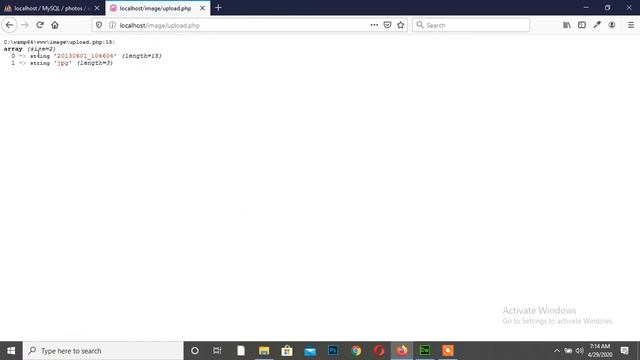The width and height of the screenshot is (640, 360).
Task: Open tracking protection shield info
Action: tap(99, 25)
